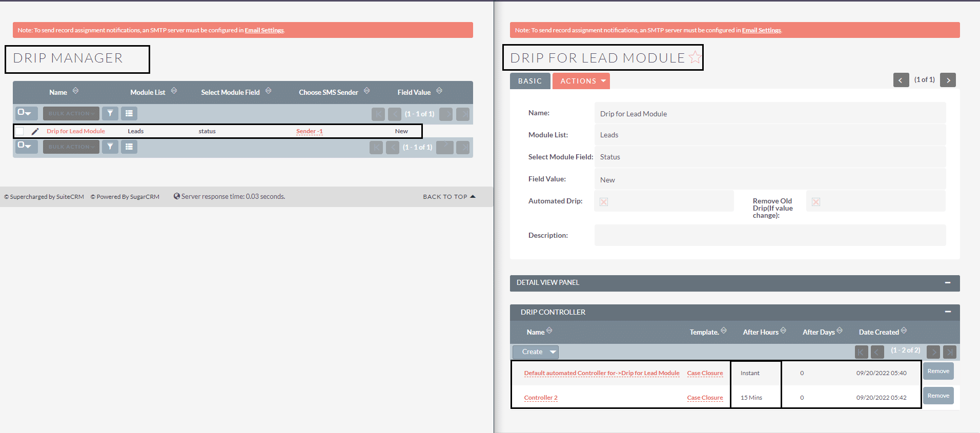Open select-all dropdown in top list toolbar
Screen dimensions: 980x433
26,113
